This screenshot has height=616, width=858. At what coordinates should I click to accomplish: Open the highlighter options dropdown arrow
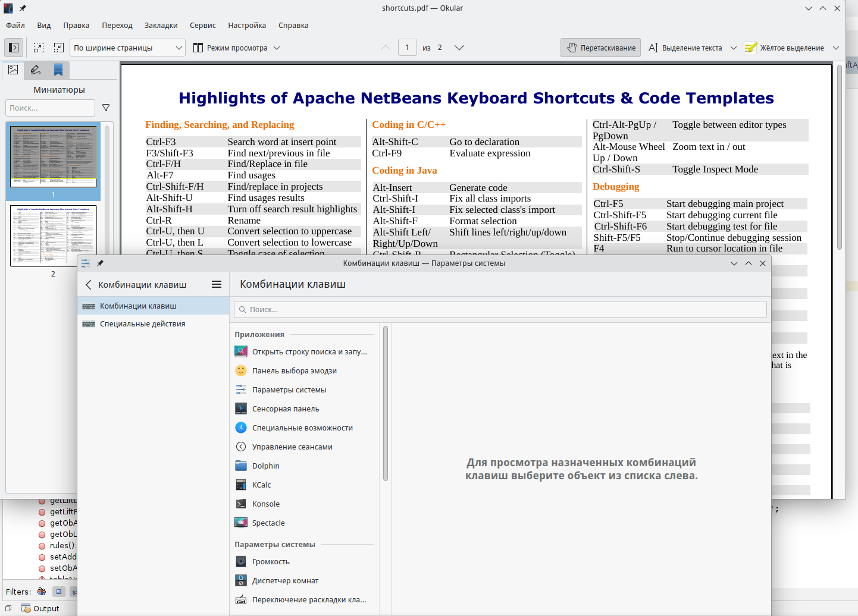pyautogui.click(x=836, y=48)
